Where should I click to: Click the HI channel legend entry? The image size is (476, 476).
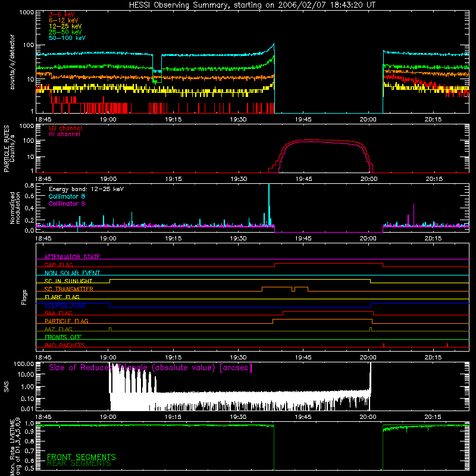[64, 134]
